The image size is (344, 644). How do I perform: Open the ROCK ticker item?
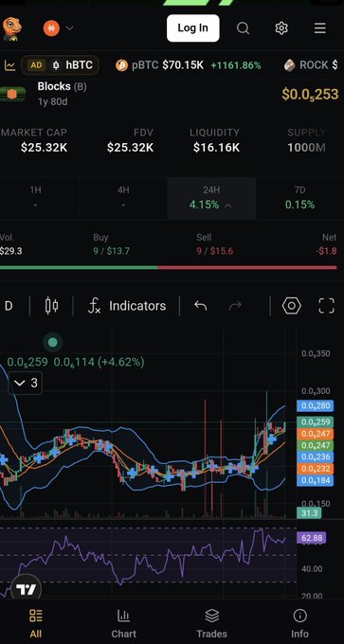click(x=311, y=65)
